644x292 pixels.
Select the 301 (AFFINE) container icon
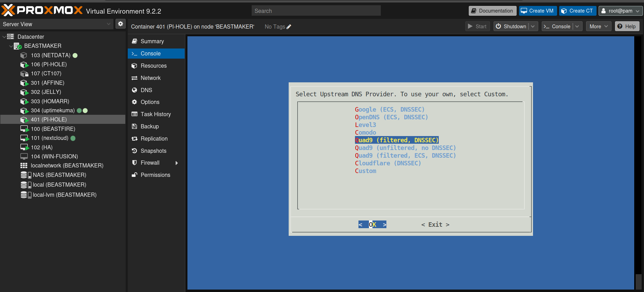(24, 83)
